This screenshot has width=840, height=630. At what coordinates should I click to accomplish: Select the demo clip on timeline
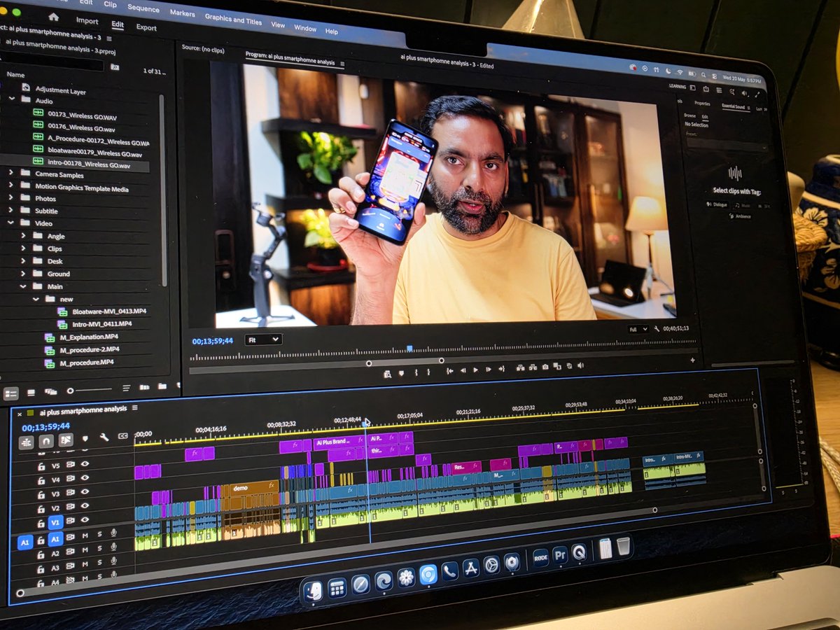tap(253, 487)
